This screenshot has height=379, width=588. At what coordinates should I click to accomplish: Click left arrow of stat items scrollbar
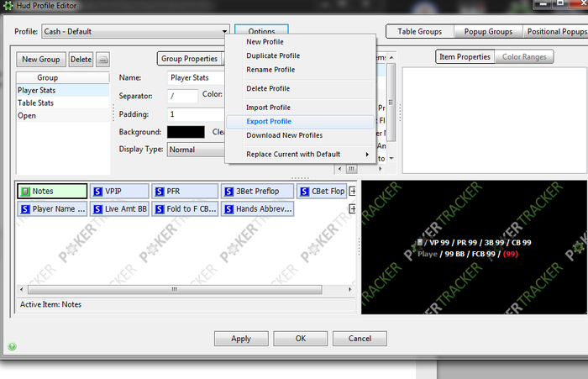click(x=21, y=289)
